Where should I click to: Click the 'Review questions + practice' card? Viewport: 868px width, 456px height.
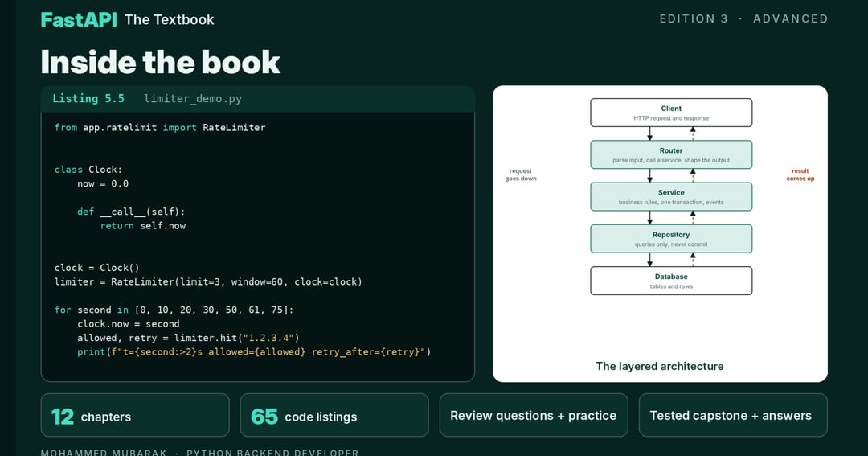click(534, 415)
